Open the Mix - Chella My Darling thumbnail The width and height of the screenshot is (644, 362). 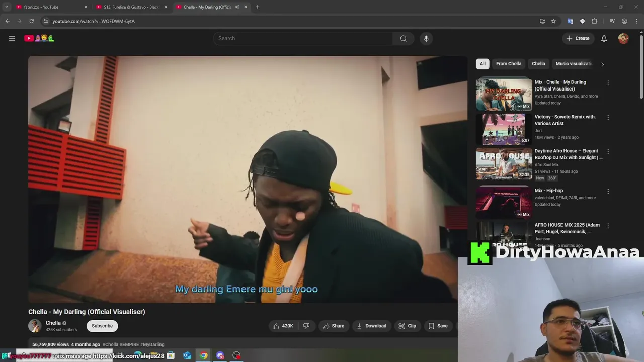click(504, 95)
